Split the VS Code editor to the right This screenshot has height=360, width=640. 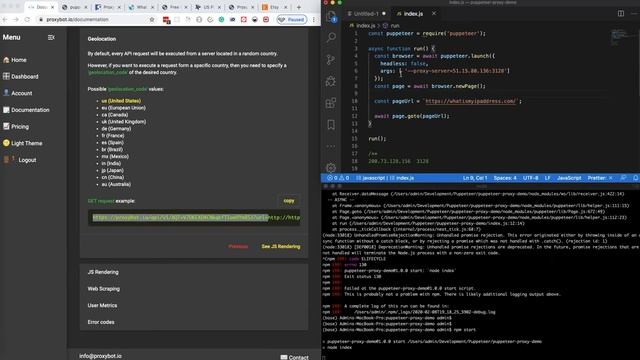[x=621, y=13]
